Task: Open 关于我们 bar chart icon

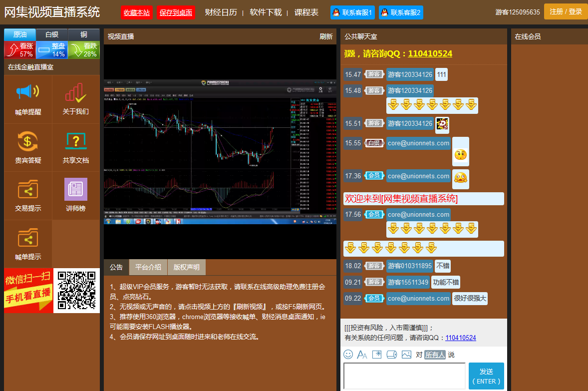Action: tap(75, 93)
